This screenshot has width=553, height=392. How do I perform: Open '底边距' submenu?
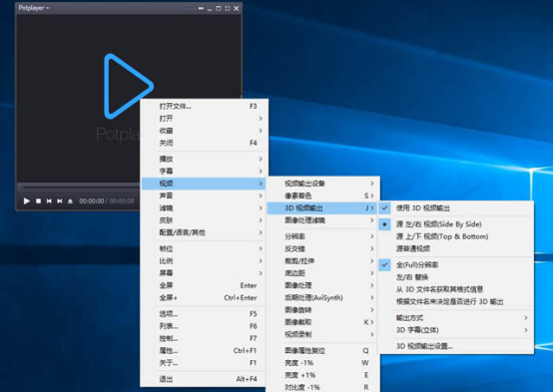point(322,273)
